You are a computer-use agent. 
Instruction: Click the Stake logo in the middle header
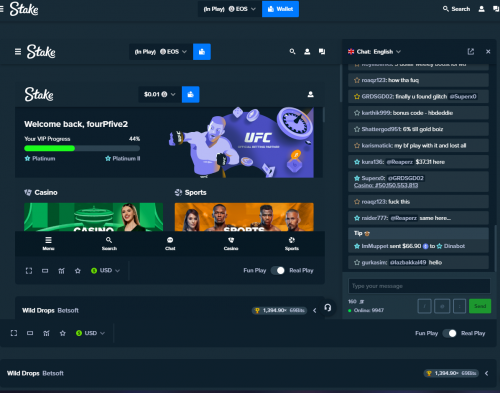pos(41,52)
